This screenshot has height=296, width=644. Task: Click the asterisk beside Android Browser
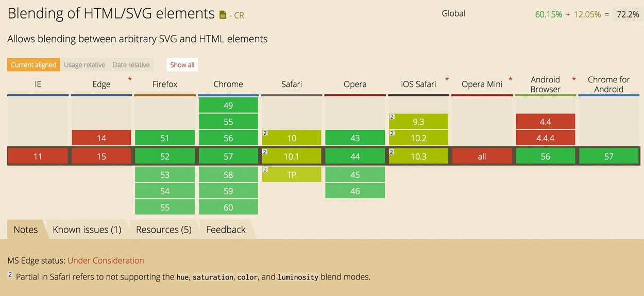pyautogui.click(x=573, y=79)
